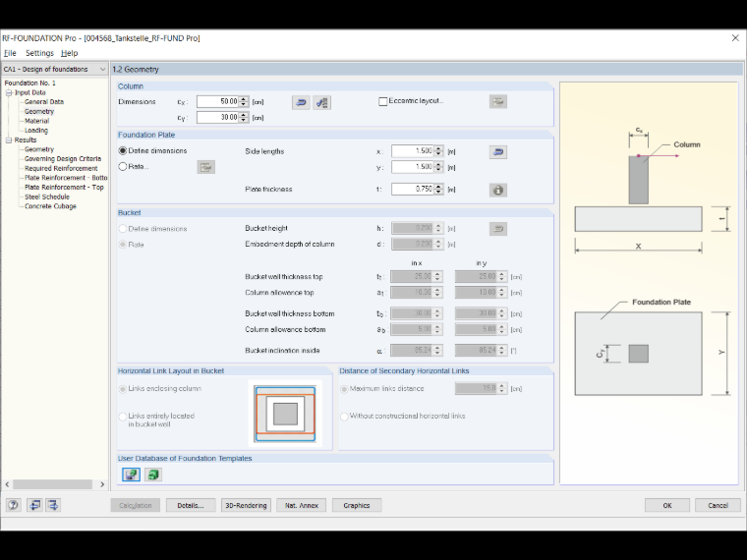Select Geometry under Results
Screen dimensions: 747x560
click(x=39, y=149)
